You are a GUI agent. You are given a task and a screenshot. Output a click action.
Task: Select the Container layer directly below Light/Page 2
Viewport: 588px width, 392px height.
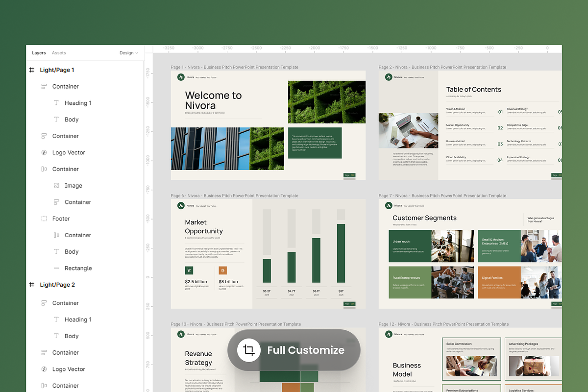[66, 303]
